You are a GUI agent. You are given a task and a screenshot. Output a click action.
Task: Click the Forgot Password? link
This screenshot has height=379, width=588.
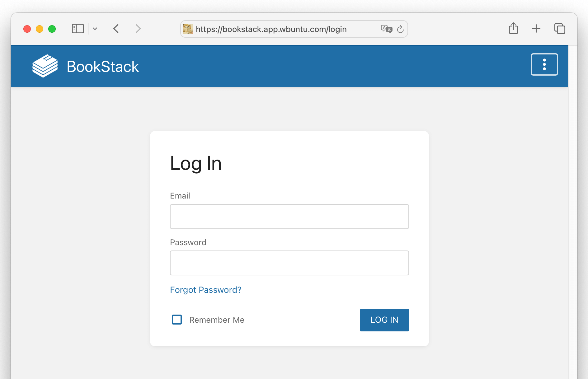coord(205,290)
